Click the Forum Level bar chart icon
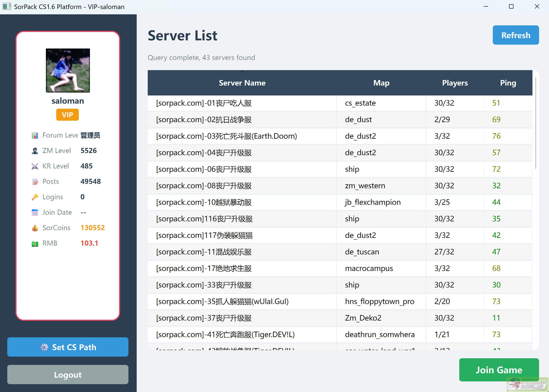Image resolution: width=549 pixels, height=392 pixels. [35, 135]
